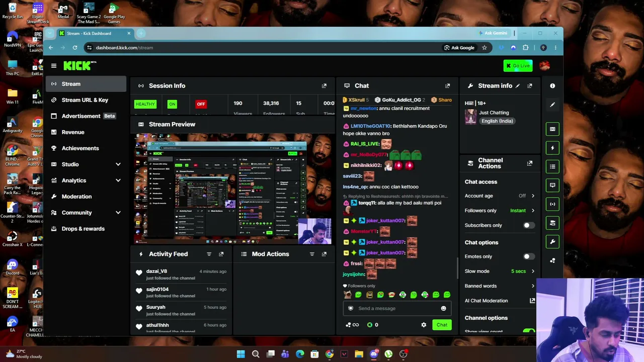Toggle the Session Info panel in the right rail

coord(552,204)
